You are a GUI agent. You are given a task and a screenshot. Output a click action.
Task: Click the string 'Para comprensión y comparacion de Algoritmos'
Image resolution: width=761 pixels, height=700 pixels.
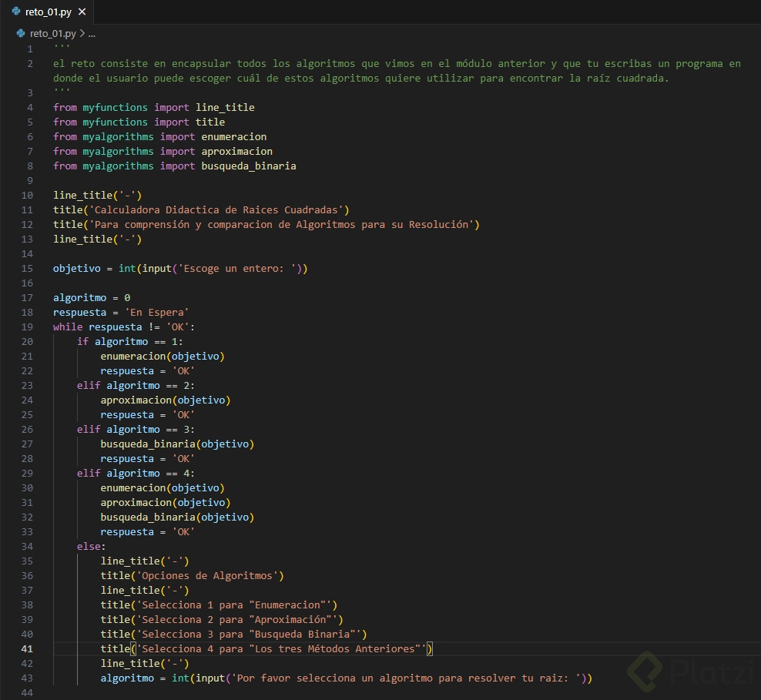click(x=223, y=225)
